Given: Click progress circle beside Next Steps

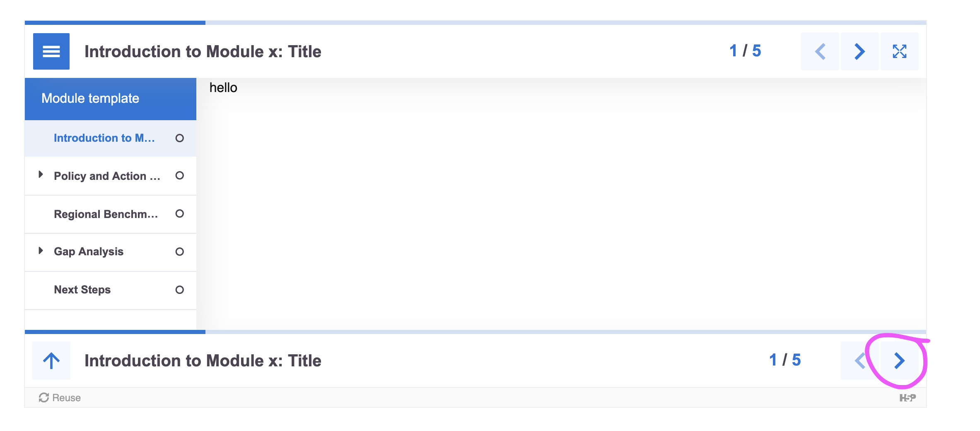Looking at the screenshot, I should (x=179, y=290).
